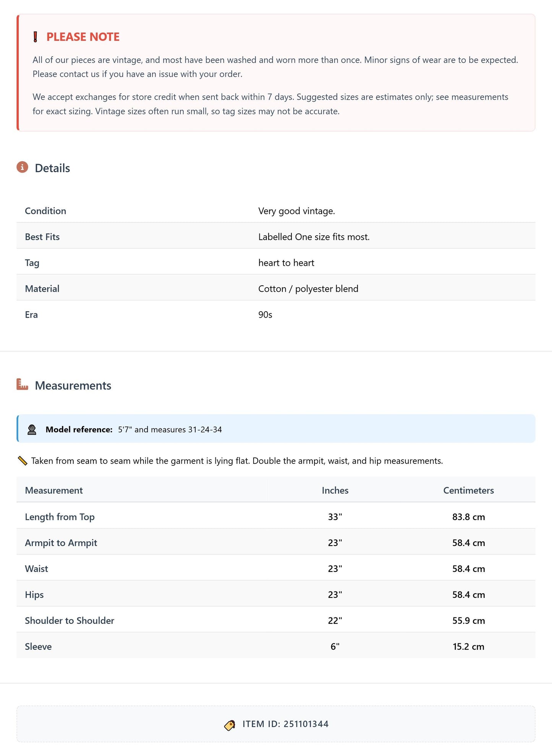Click the Centimeters column header
Screen dimensions: 552x756
coord(468,491)
